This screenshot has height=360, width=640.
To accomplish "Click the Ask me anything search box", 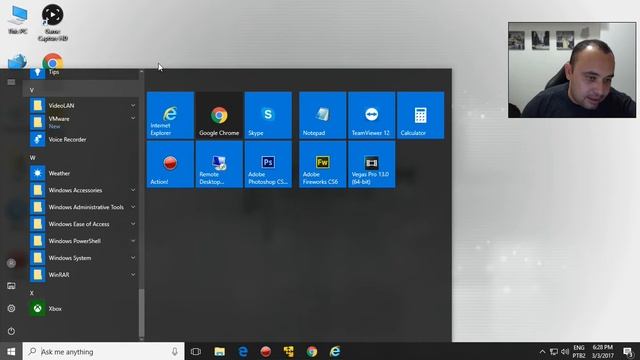I will 103,351.
